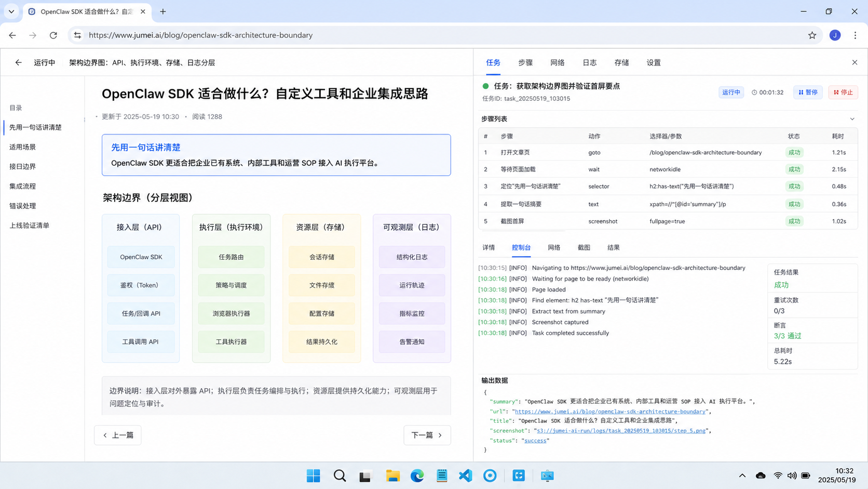This screenshot has height=489, width=868.
Task: Jump to 适用场景 in the table of contents
Action: click(x=22, y=147)
